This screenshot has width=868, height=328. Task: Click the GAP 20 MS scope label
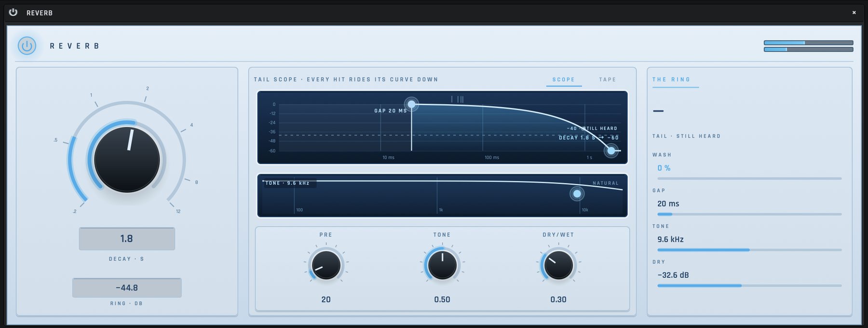coord(391,111)
